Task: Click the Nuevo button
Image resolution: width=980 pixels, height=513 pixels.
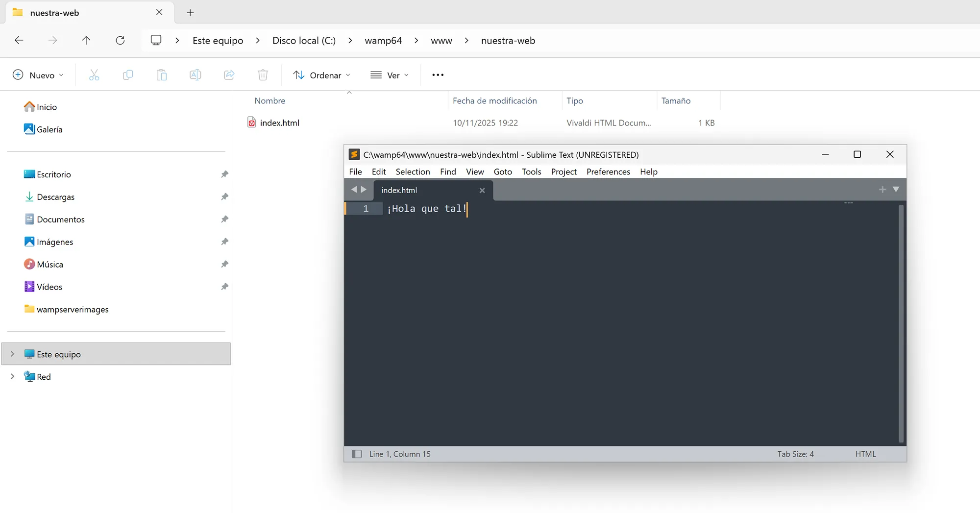Action: (38, 75)
